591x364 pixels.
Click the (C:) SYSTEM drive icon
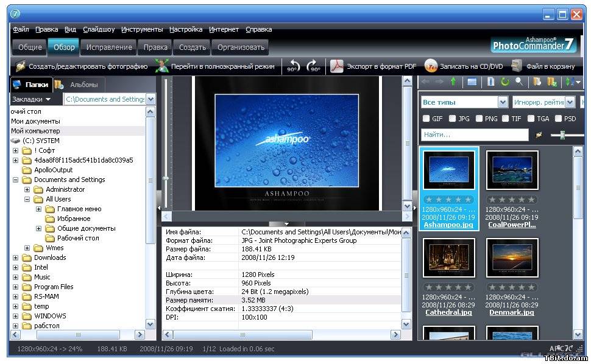pos(15,141)
